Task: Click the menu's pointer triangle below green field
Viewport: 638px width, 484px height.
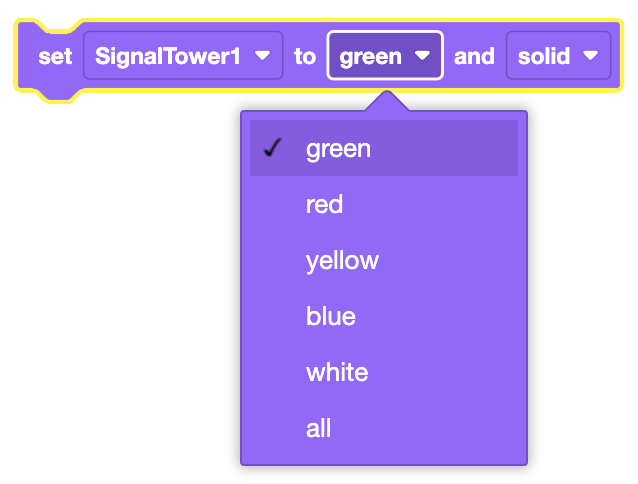Action: point(385,101)
